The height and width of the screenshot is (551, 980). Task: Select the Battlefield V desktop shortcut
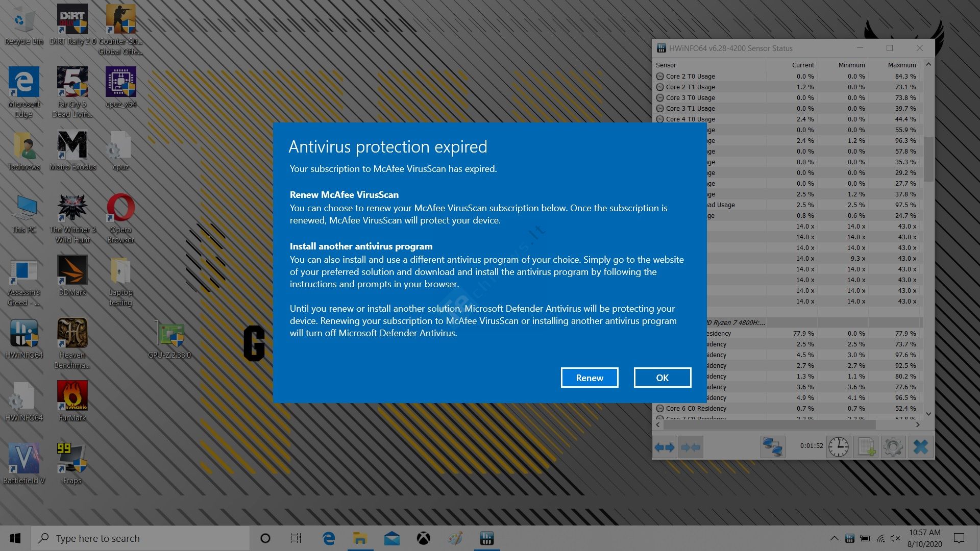coord(23,464)
